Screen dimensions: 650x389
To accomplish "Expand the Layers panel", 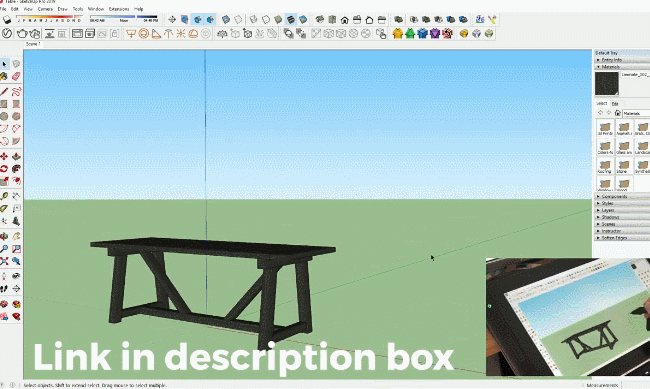I will point(622,210).
